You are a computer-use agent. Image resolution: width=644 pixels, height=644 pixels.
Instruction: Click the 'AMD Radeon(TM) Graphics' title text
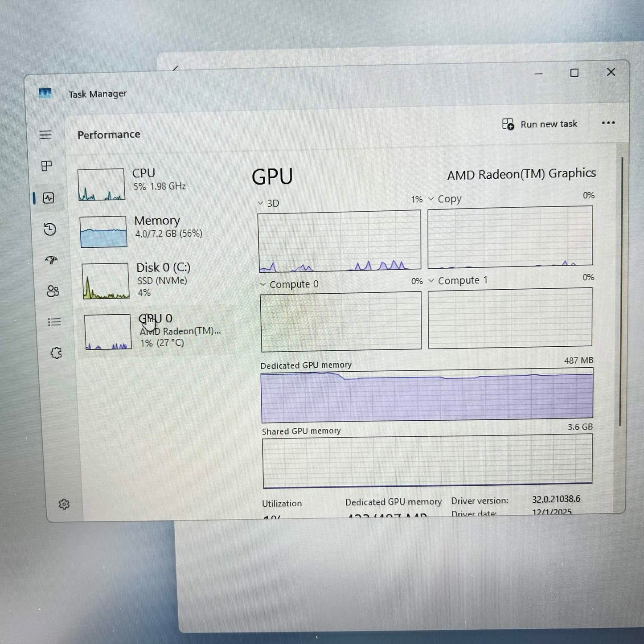[521, 174]
